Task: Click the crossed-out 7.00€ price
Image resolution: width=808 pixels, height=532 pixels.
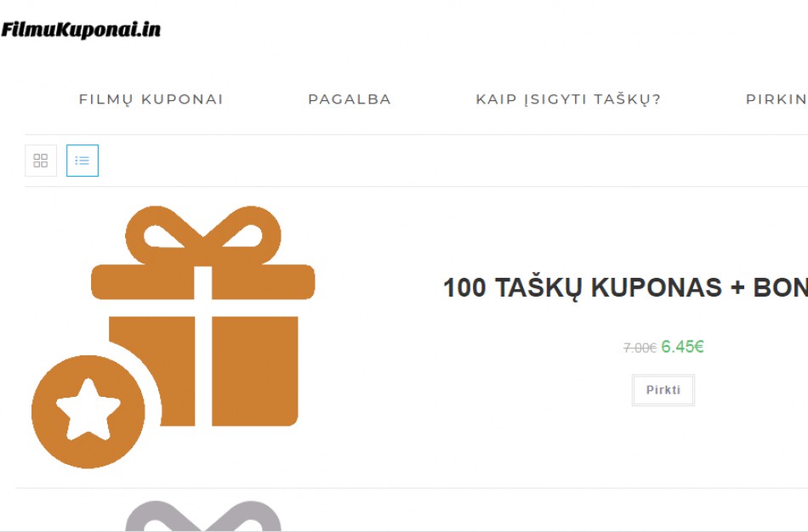Action: pos(640,348)
